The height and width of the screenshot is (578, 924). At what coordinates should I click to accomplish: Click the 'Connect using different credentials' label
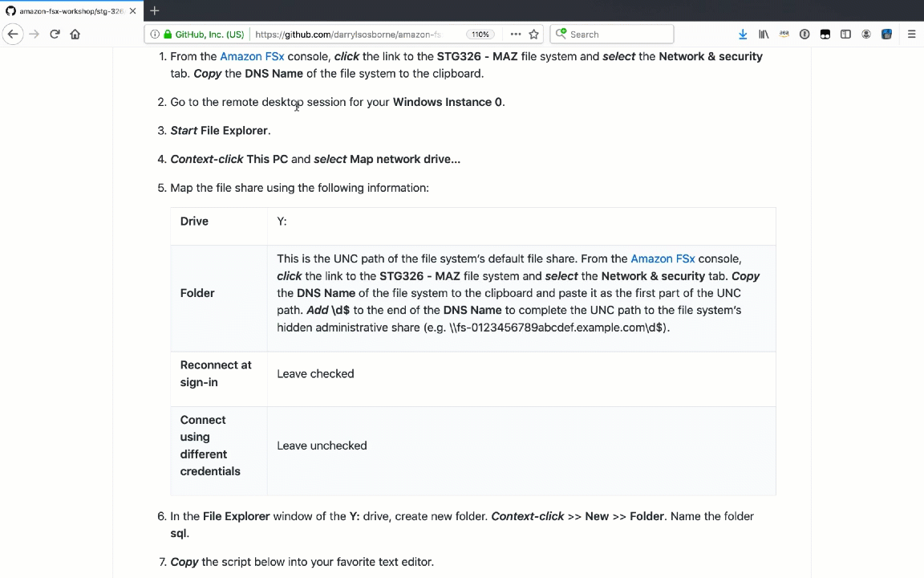point(210,446)
